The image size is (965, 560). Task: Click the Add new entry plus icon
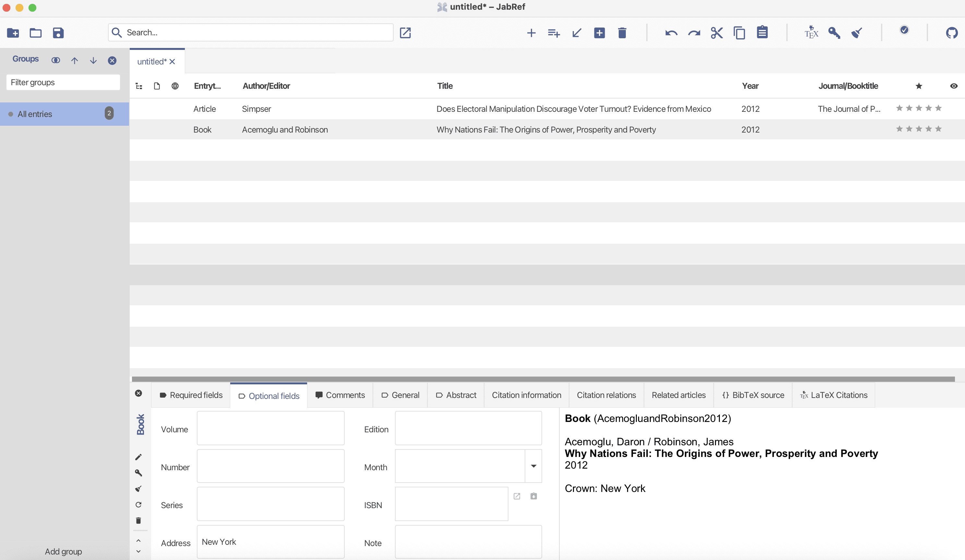[531, 33]
